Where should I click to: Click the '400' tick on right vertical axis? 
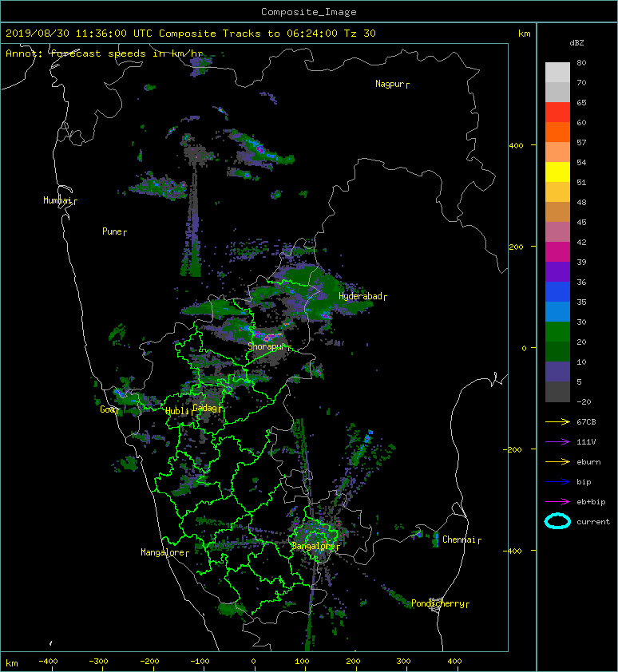point(516,146)
